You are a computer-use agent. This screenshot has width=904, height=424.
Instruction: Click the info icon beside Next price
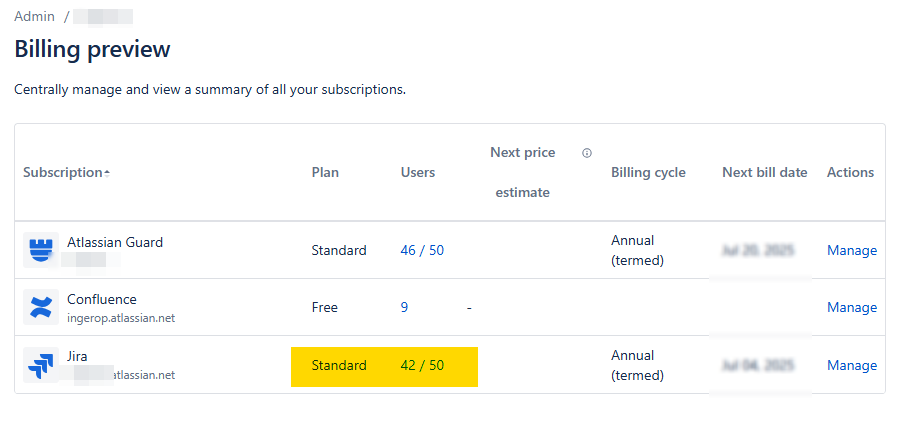click(587, 153)
